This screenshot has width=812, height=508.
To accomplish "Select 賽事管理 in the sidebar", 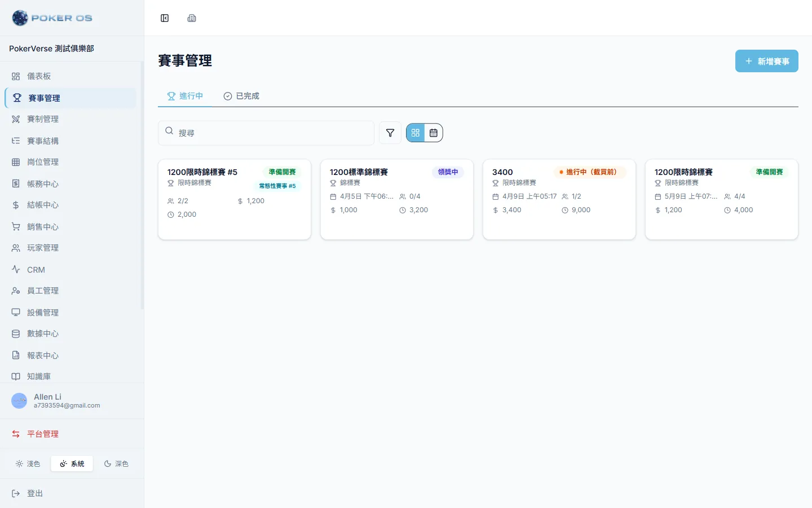I will [70, 98].
